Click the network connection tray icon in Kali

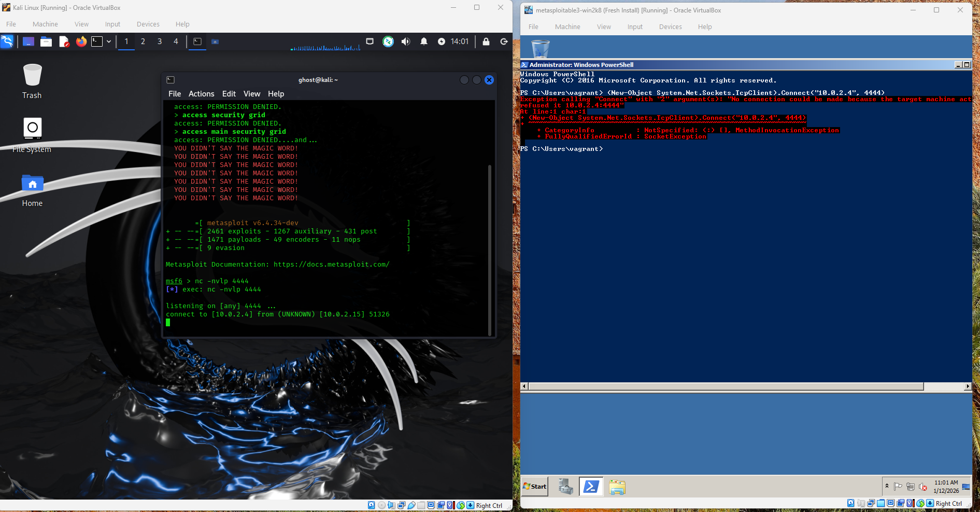tap(370, 41)
